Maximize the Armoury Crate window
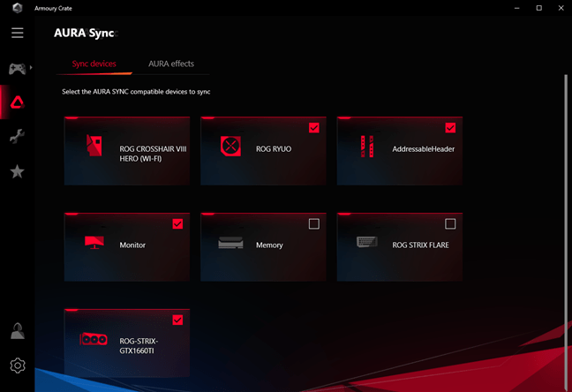The height and width of the screenshot is (392, 572). click(x=538, y=8)
